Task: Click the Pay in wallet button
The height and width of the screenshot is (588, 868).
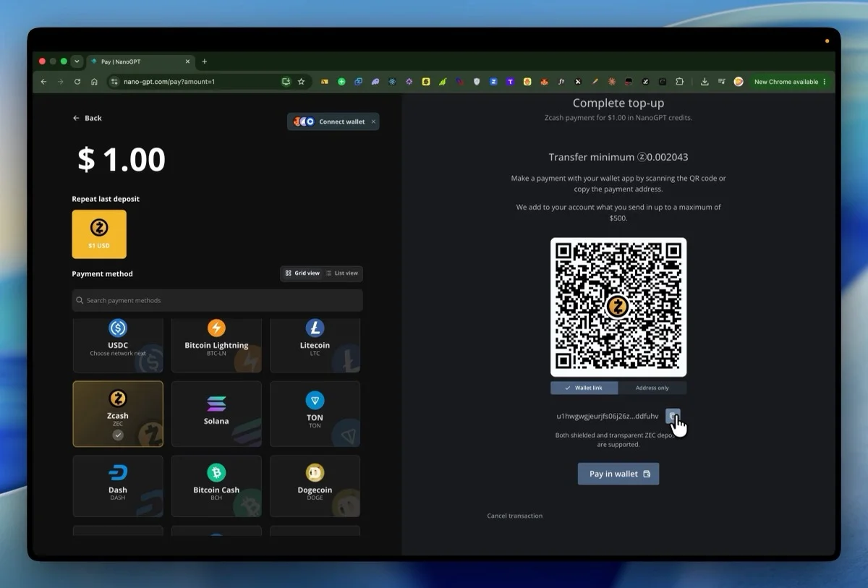Action: (618, 474)
